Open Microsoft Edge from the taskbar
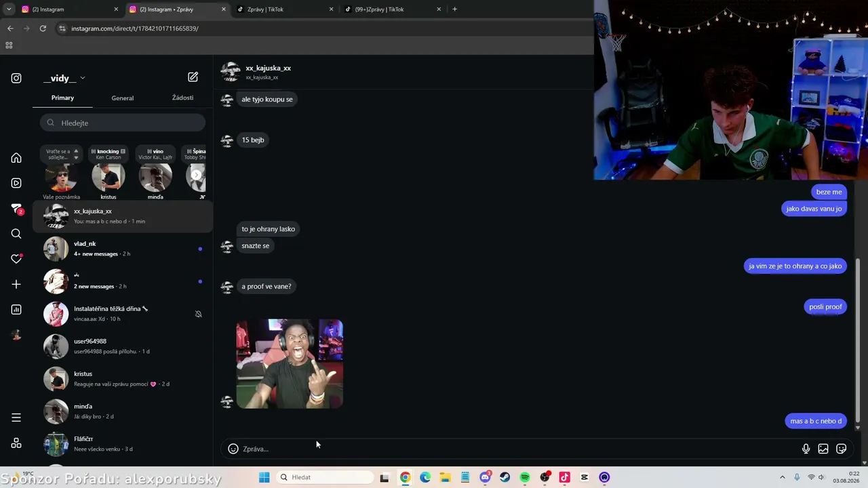Viewport: 868px width, 488px height. (425, 477)
